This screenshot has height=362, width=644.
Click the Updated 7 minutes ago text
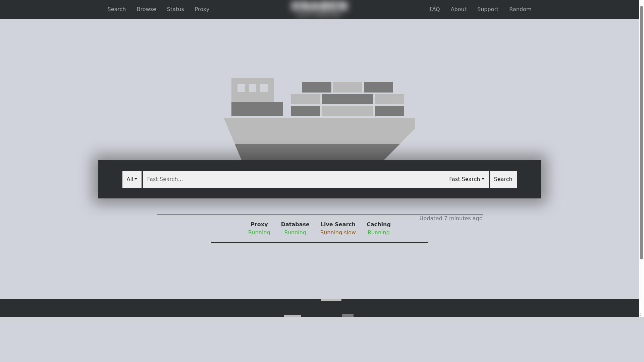click(450, 219)
